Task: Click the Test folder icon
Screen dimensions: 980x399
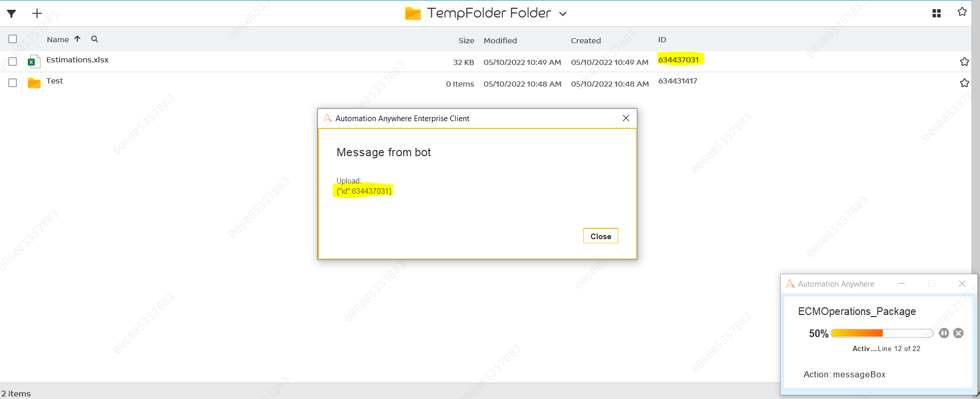Action: click(34, 82)
